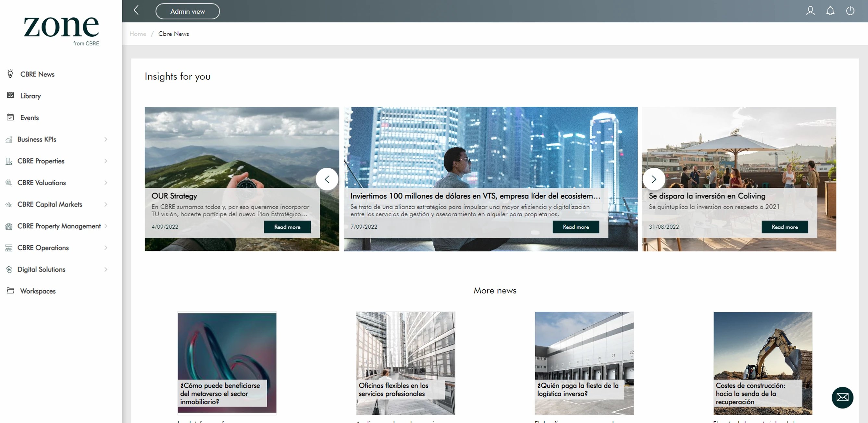Image resolution: width=868 pixels, height=423 pixels.
Task: Open the metaverso news thumbnail
Action: tap(227, 363)
